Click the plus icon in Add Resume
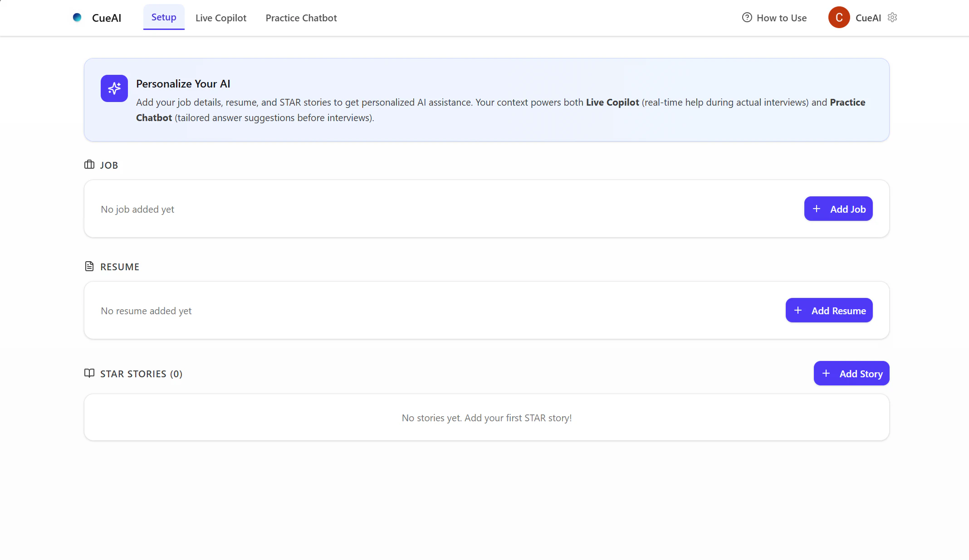Viewport: 969px width, 560px height. click(x=798, y=310)
